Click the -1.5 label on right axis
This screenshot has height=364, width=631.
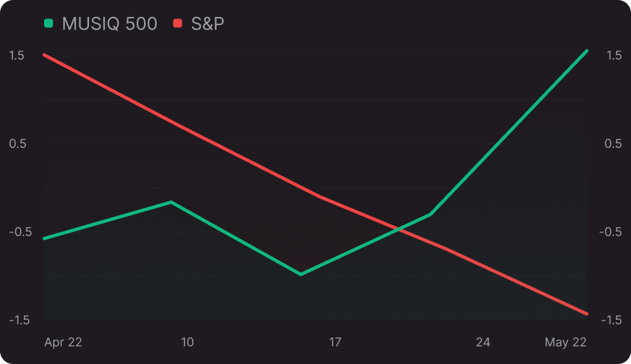coord(612,320)
